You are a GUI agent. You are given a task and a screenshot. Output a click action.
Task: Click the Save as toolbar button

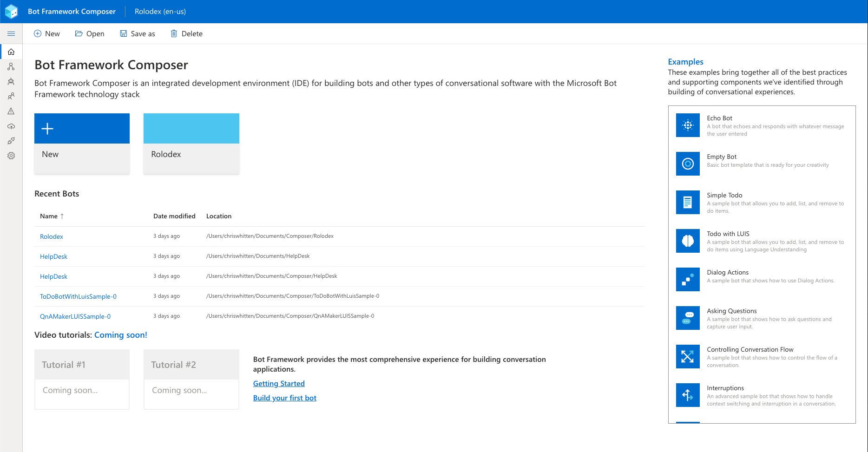tap(138, 33)
